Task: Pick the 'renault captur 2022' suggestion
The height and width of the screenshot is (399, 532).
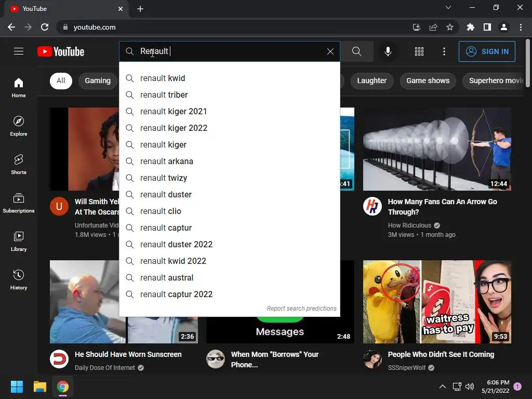Action: tap(230, 294)
